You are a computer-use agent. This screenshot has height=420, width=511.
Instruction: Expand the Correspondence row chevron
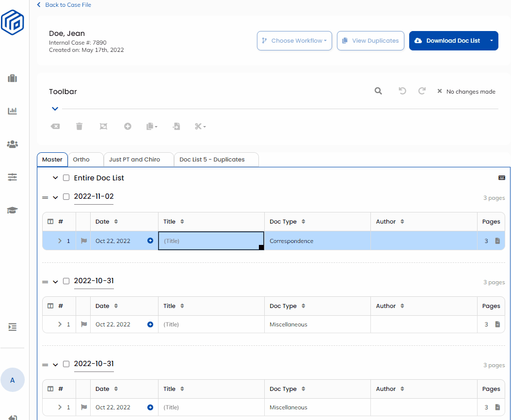pyautogui.click(x=60, y=241)
